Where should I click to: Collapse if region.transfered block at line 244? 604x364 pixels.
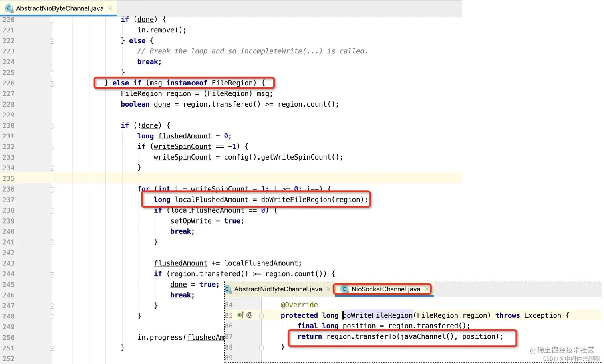(x=52, y=274)
